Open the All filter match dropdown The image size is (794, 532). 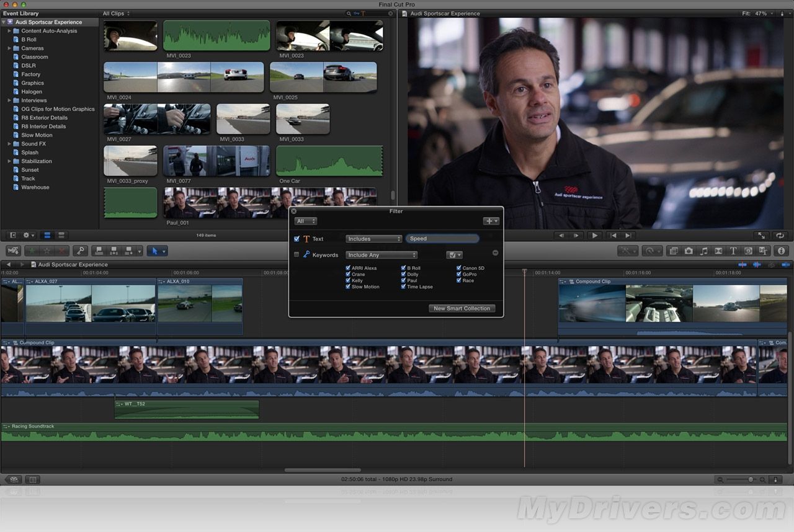[x=305, y=221]
